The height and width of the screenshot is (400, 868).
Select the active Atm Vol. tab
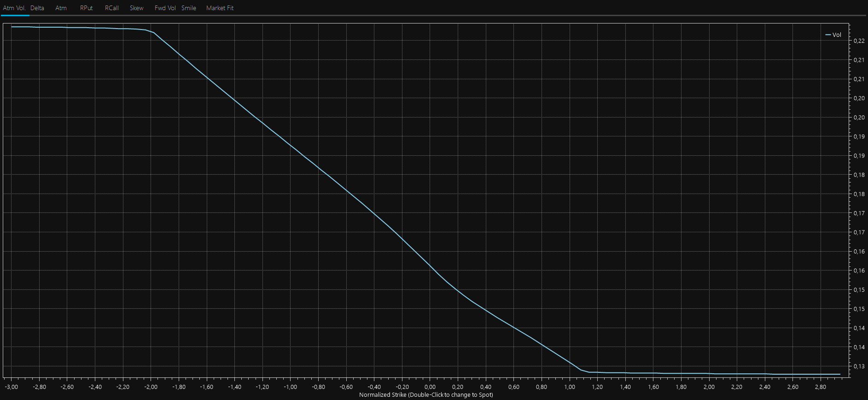click(x=14, y=8)
